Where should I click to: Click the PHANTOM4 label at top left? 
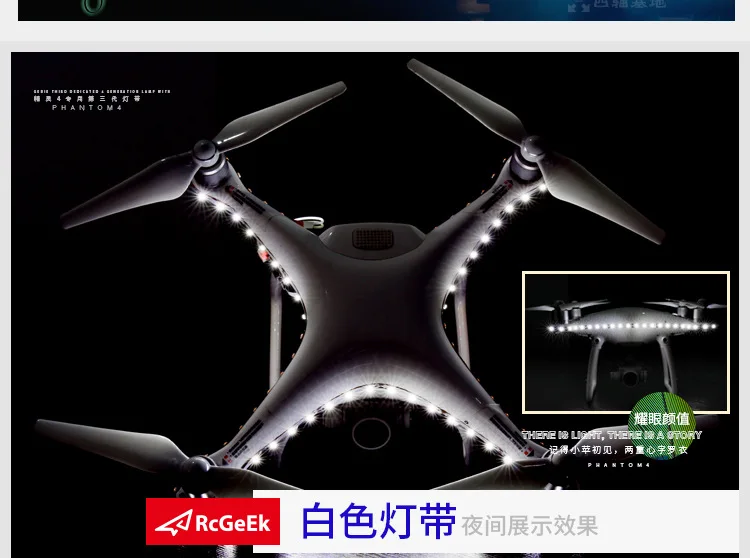pyautogui.click(x=87, y=108)
